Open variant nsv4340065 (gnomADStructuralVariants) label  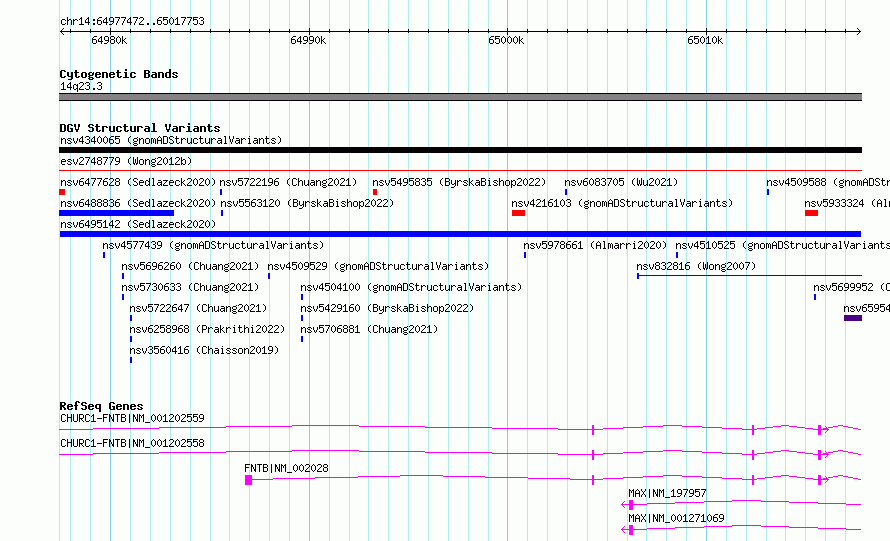click(171, 140)
